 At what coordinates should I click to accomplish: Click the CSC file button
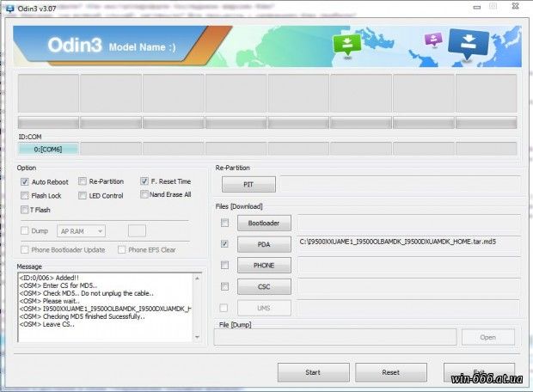(x=264, y=286)
